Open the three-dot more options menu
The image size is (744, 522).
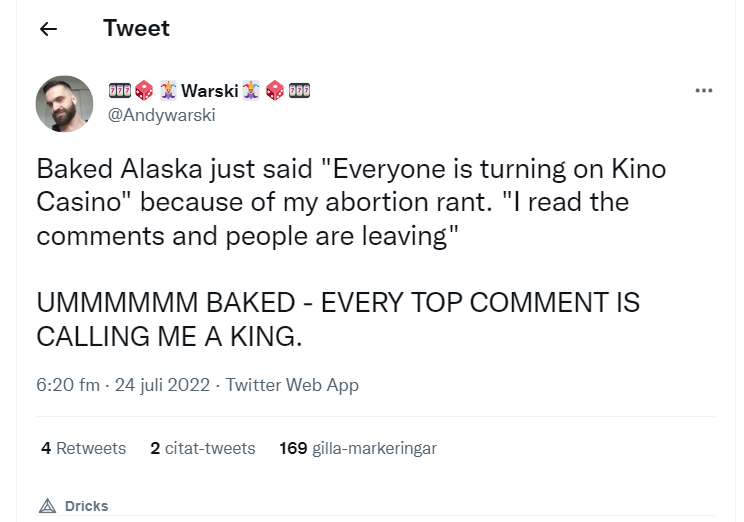point(704,91)
